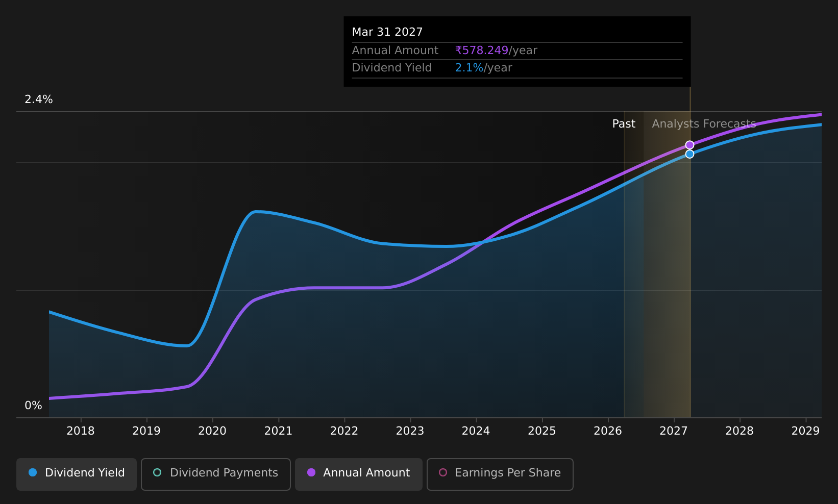Image resolution: width=838 pixels, height=504 pixels.
Task: Click the 2.1%/year dividend yield value
Action: [483, 68]
